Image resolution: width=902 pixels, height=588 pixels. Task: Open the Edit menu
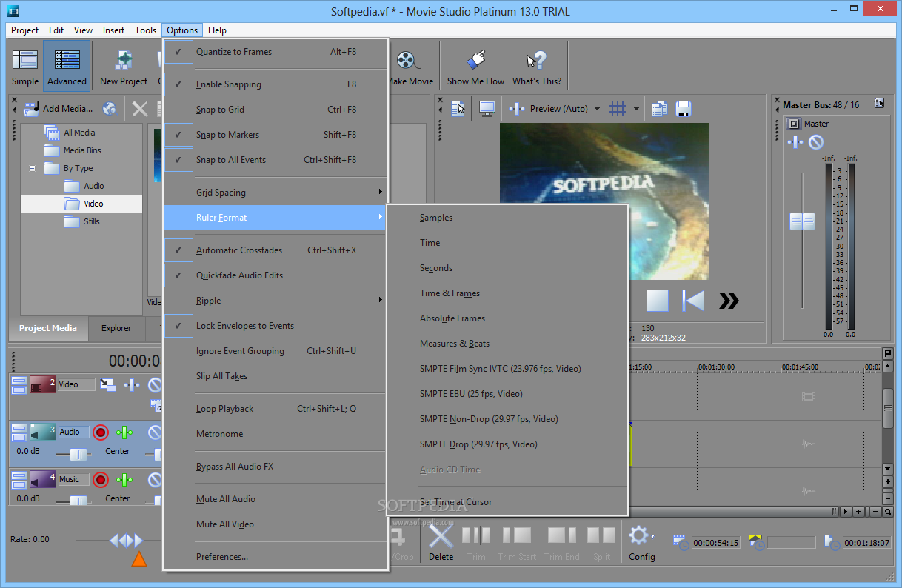click(56, 30)
